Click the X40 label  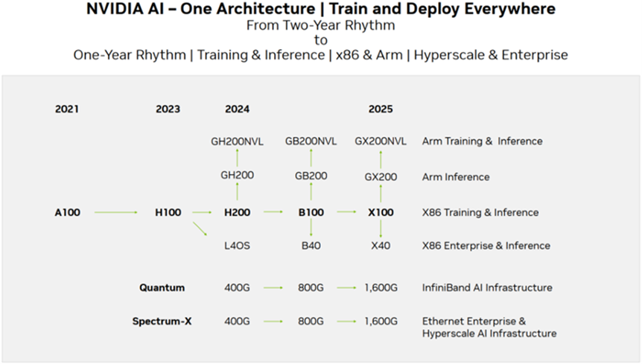[381, 246]
